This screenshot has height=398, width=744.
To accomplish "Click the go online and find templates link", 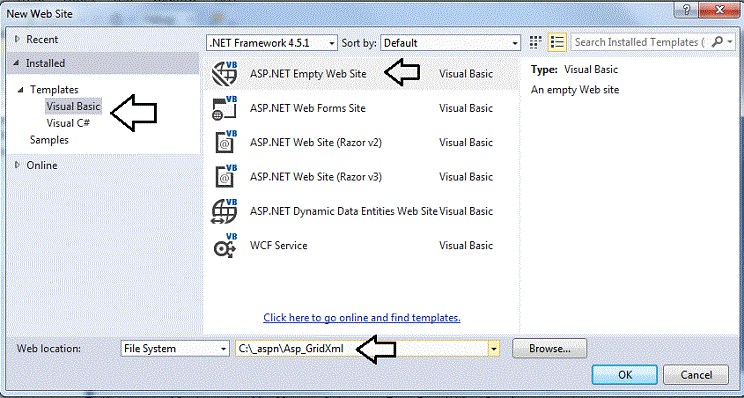I will [x=362, y=317].
